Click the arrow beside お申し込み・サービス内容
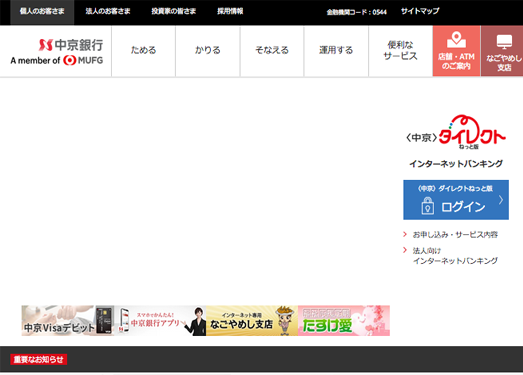This screenshot has width=523, height=375. pos(405,235)
